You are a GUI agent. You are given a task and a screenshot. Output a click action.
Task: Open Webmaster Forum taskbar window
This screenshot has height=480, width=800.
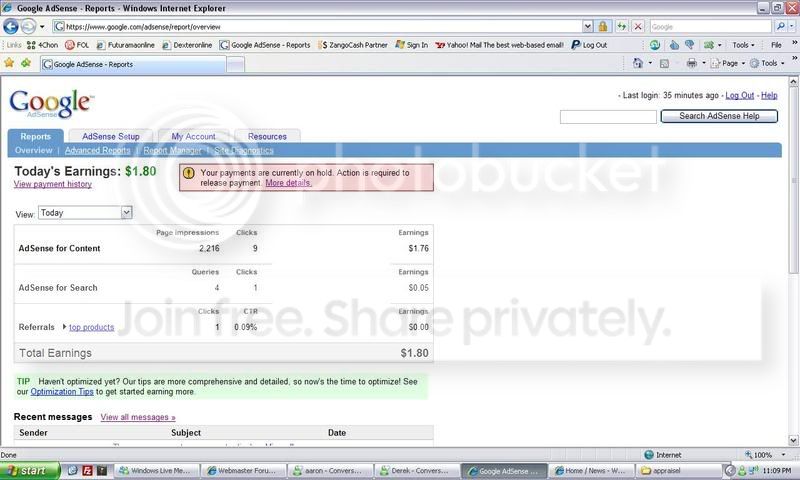pos(242,470)
